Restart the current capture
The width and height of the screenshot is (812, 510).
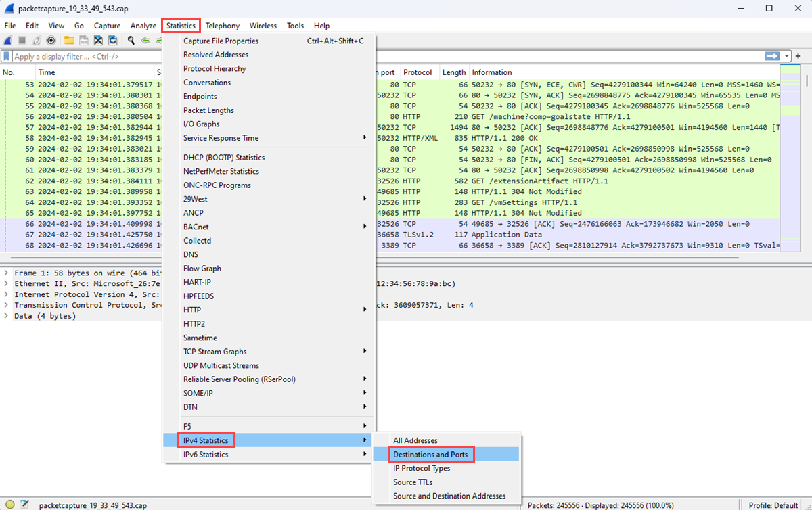(37, 40)
